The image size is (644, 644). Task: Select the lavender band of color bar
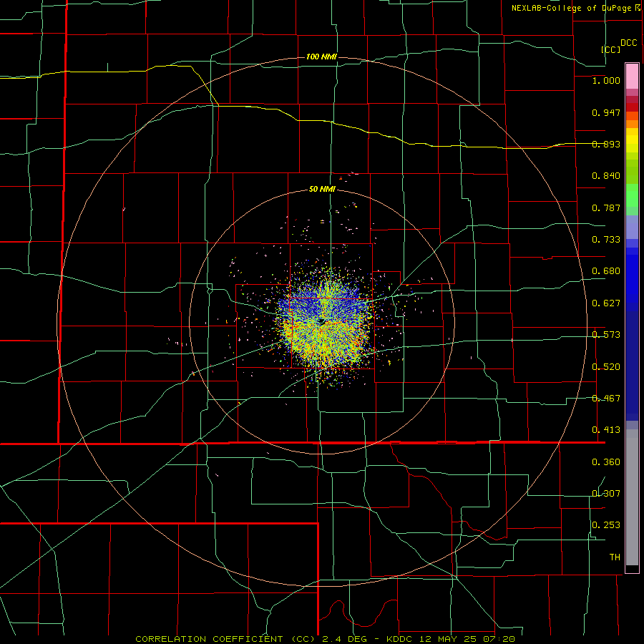click(632, 227)
